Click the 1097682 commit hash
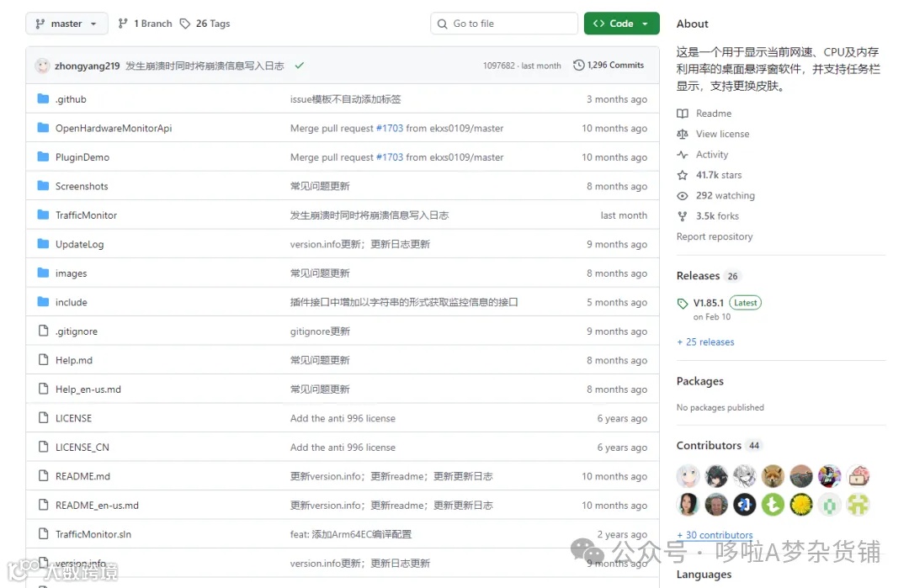Image resolution: width=909 pixels, height=588 pixels. [x=498, y=66]
